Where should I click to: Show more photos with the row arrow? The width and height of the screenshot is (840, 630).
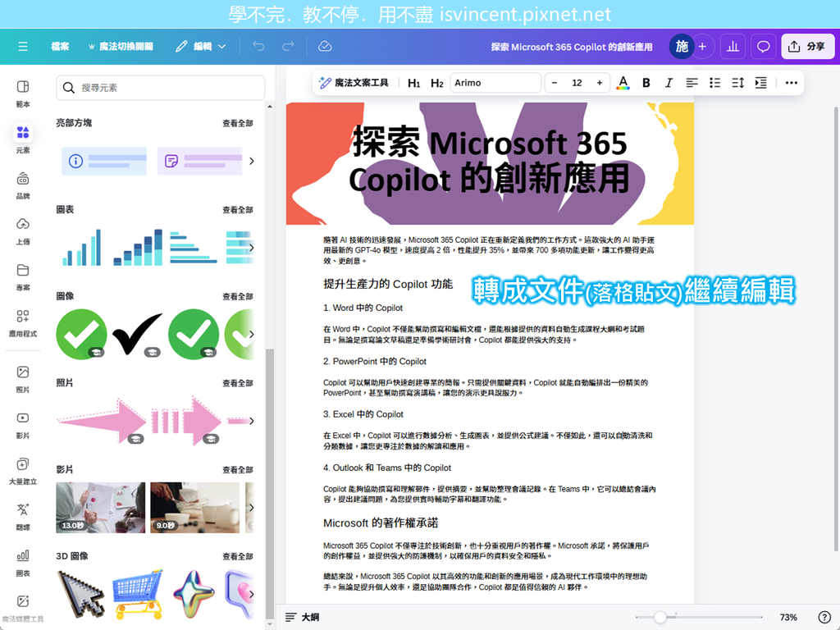[251, 421]
